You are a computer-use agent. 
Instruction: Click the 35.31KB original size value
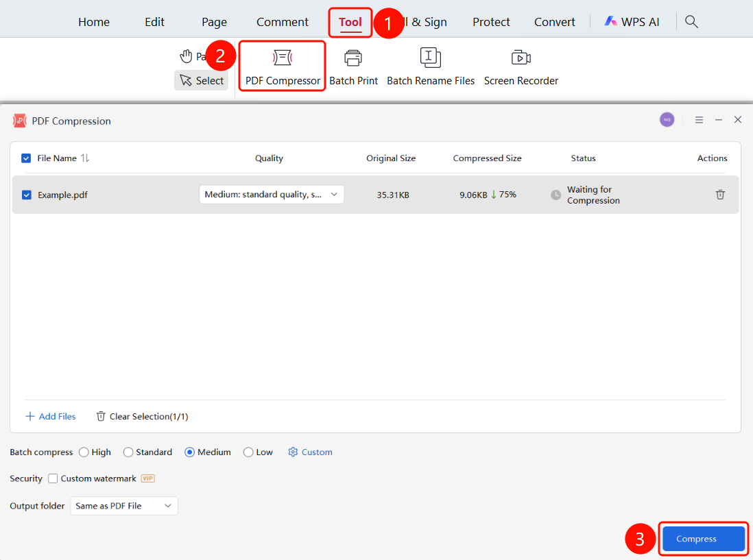[393, 195]
